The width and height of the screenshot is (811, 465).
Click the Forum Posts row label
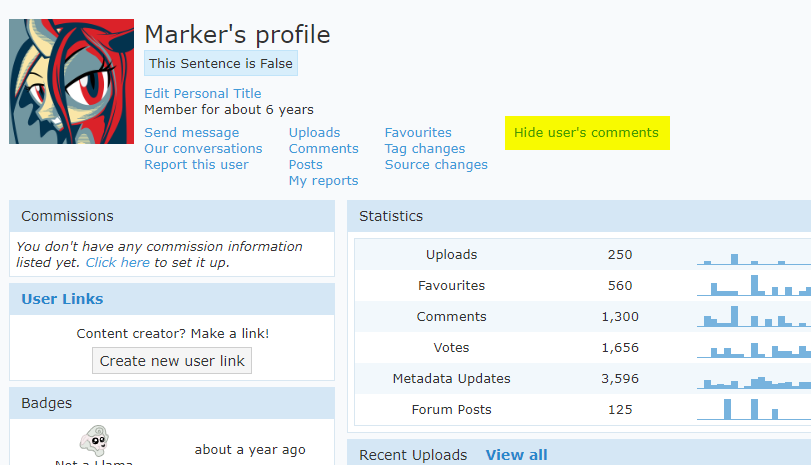pos(451,410)
